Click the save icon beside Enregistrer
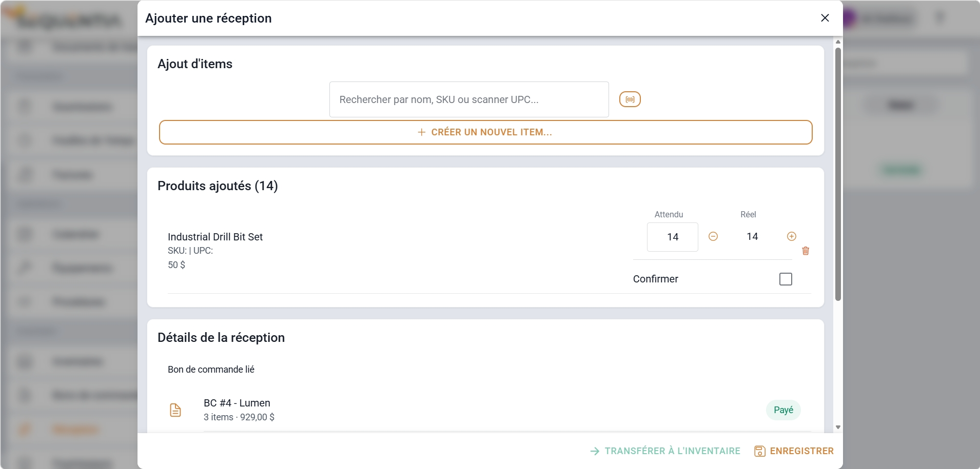Image resolution: width=980 pixels, height=469 pixels. 759,451
